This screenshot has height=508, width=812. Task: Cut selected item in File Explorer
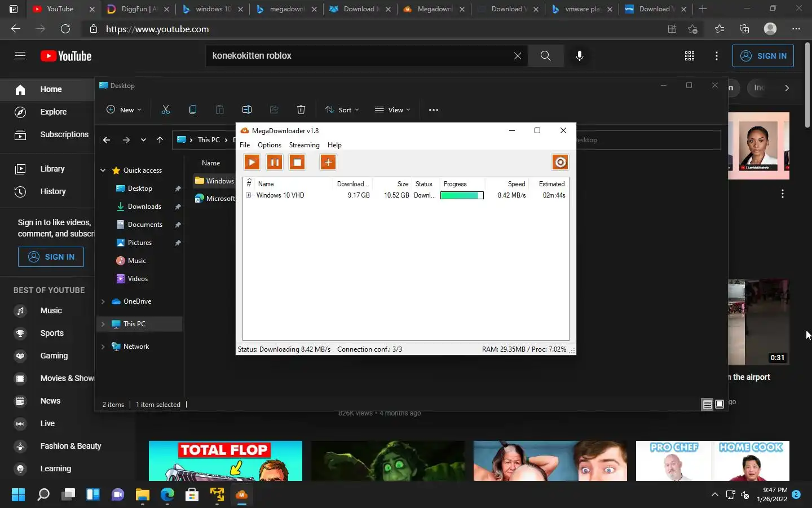(166, 110)
